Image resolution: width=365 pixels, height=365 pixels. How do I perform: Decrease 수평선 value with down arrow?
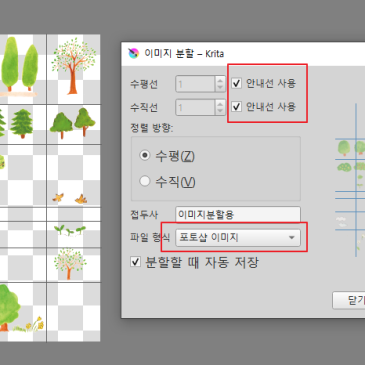[220, 88]
